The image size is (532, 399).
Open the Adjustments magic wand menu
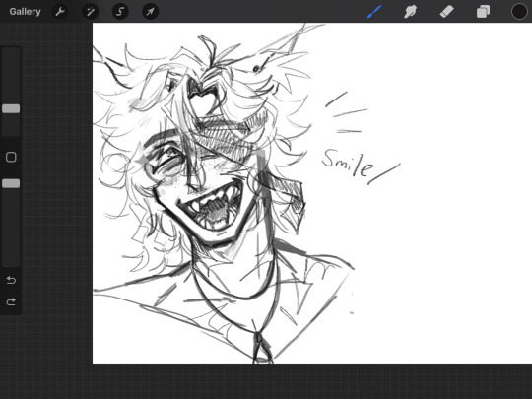[x=91, y=12]
